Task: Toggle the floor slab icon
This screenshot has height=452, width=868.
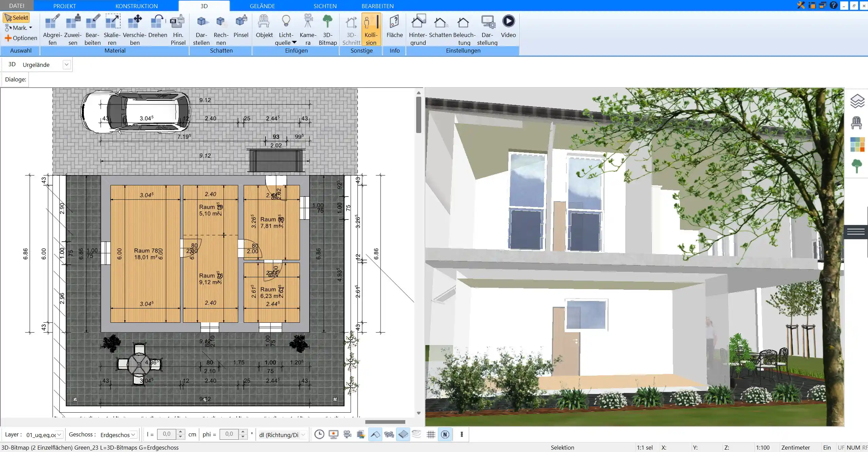Action: pyautogui.click(x=403, y=434)
